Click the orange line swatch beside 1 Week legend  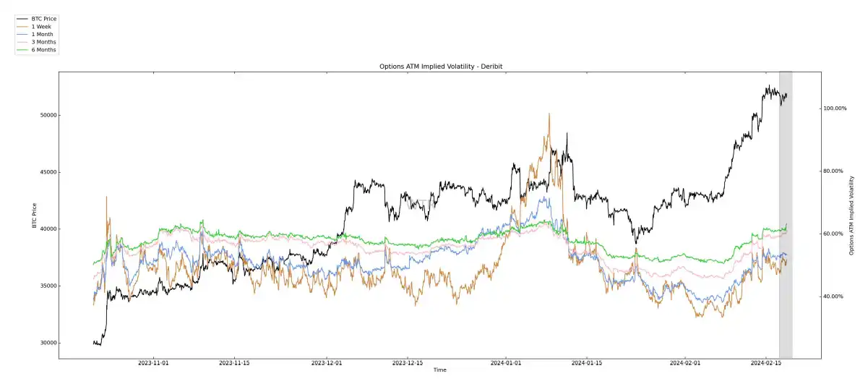(x=22, y=26)
